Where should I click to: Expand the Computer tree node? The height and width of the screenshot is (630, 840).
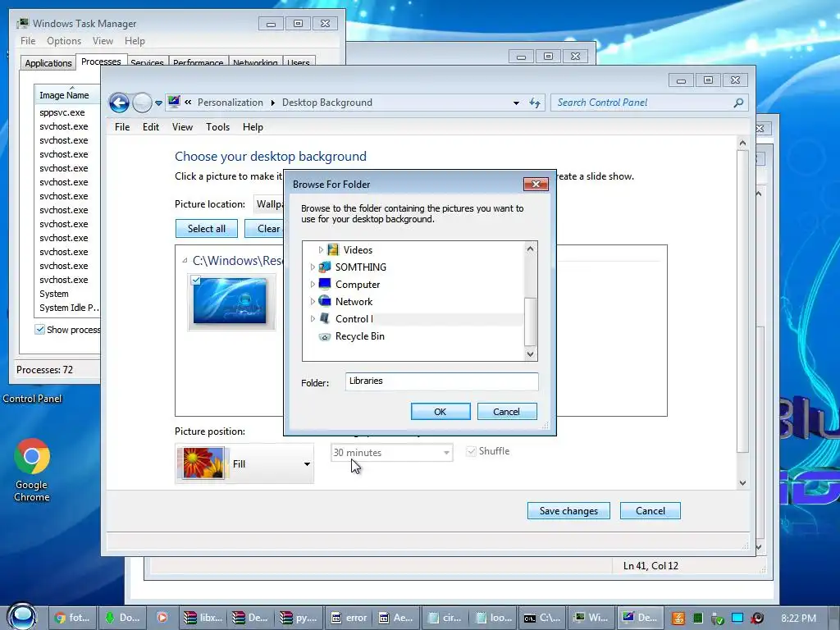coord(313,285)
